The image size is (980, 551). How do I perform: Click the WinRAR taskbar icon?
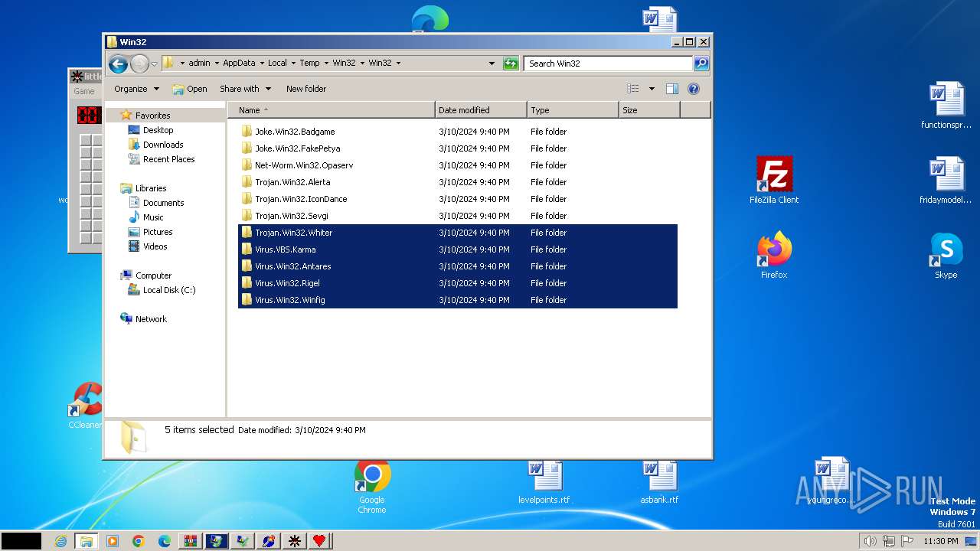pyautogui.click(x=190, y=541)
